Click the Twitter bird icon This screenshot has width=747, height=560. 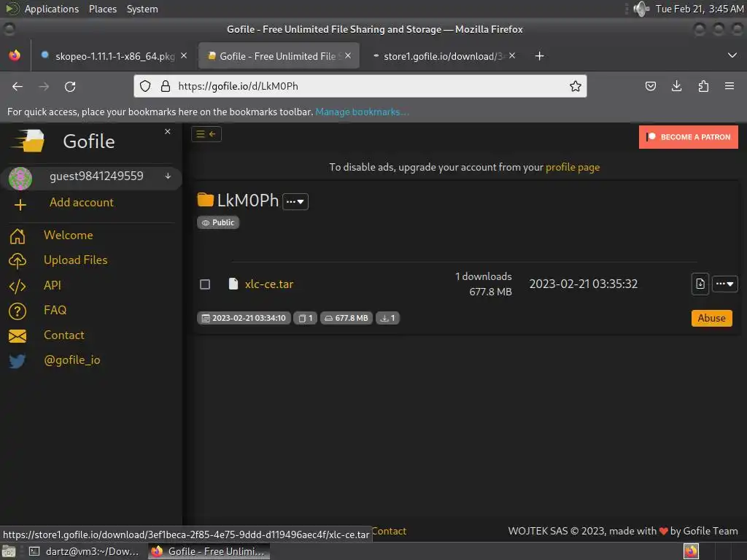pyautogui.click(x=18, y=361)
